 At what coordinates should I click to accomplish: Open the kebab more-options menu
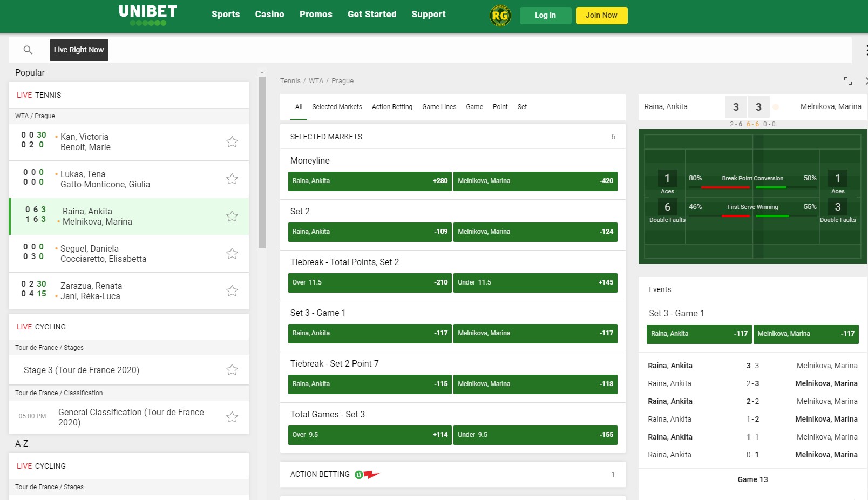[866, 50]
